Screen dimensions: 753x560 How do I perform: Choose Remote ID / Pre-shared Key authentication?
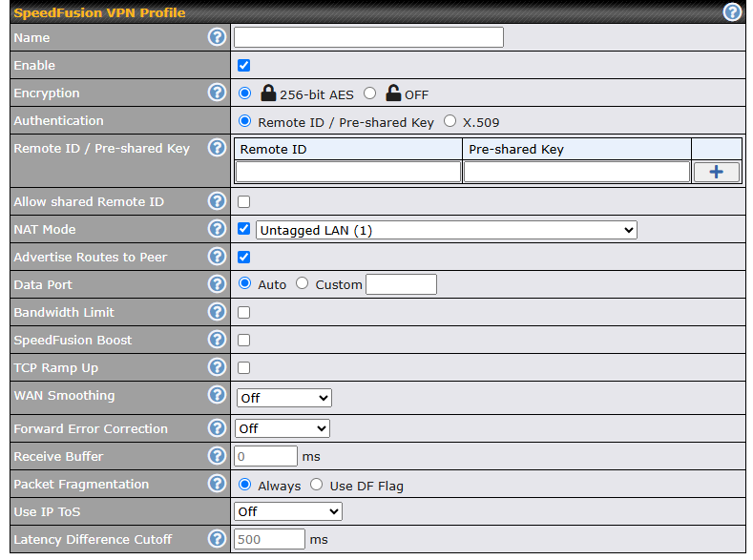coord(245,121)
